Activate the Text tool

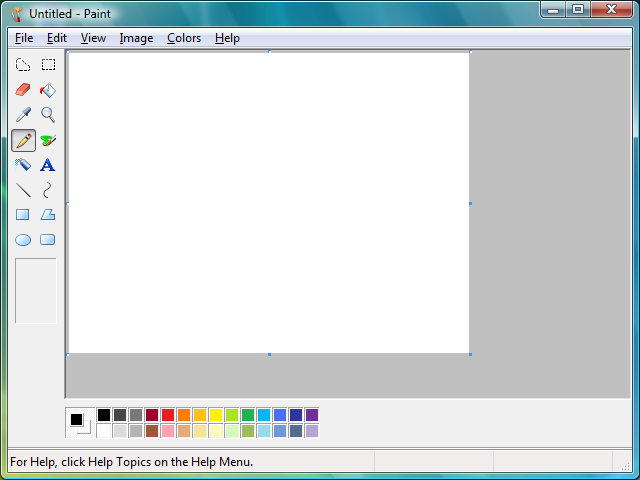pyautogui.click(x=47, y=165)
